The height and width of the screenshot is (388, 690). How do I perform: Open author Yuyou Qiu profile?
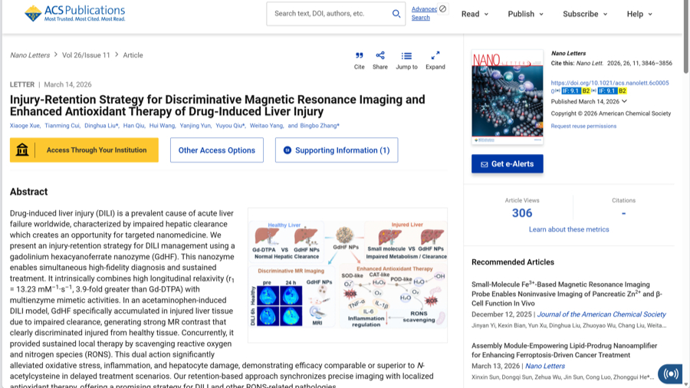pyautogui.click(x=230, y=125)
